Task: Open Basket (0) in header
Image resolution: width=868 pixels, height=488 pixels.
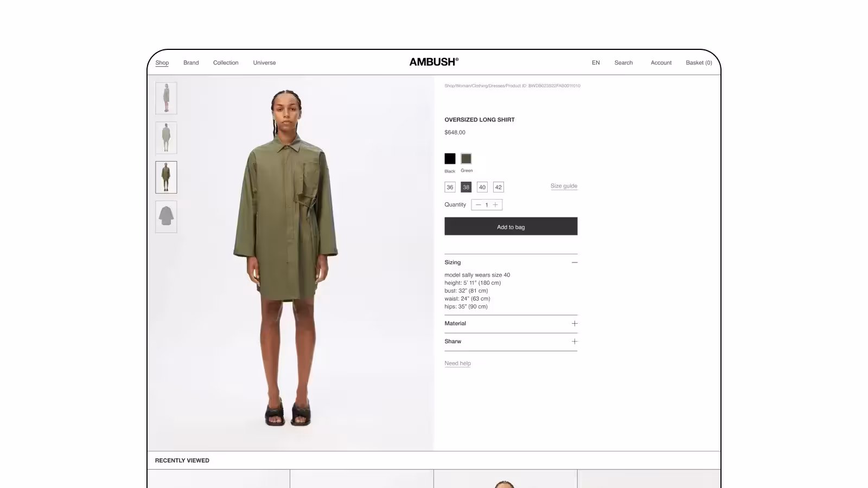Action: [699, 63]
